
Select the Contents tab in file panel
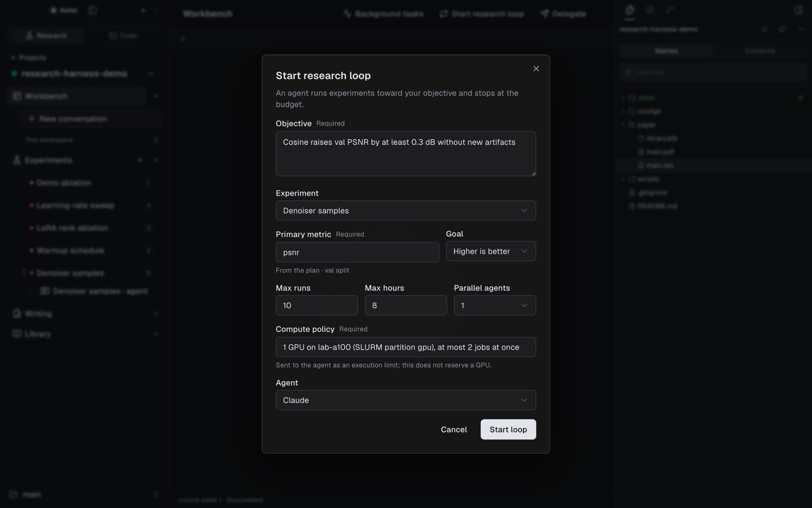pos(760,51)
